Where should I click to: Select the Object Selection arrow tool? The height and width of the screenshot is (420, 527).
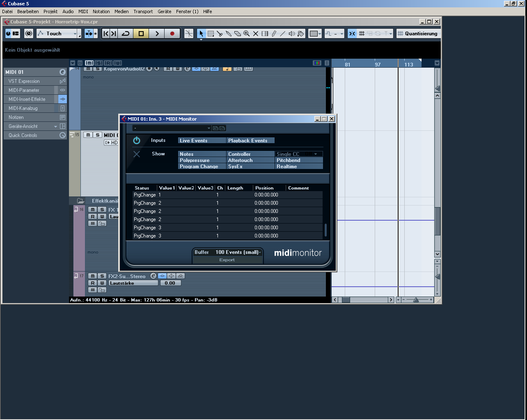pyautogui.click(x=201, y=34)
